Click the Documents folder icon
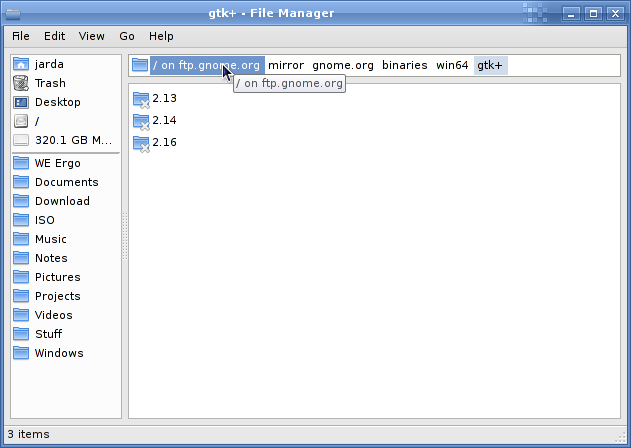This screenshot has width=631, height=448. [x=21, y=182]
